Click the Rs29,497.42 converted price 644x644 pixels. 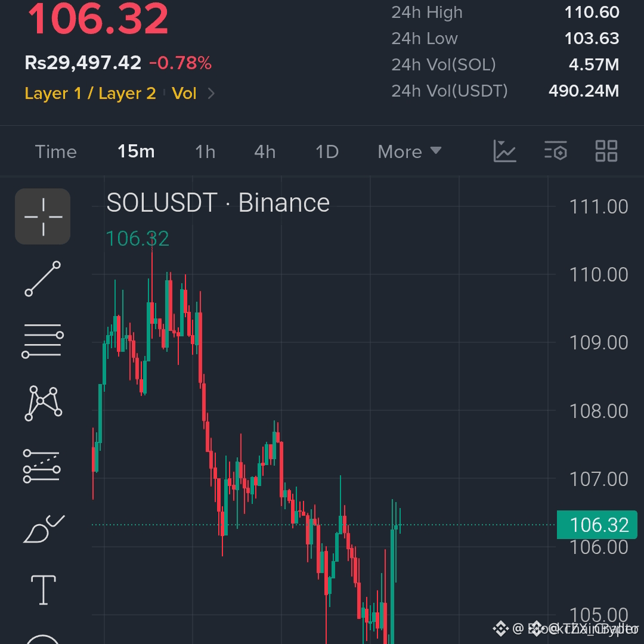(83, 63)
